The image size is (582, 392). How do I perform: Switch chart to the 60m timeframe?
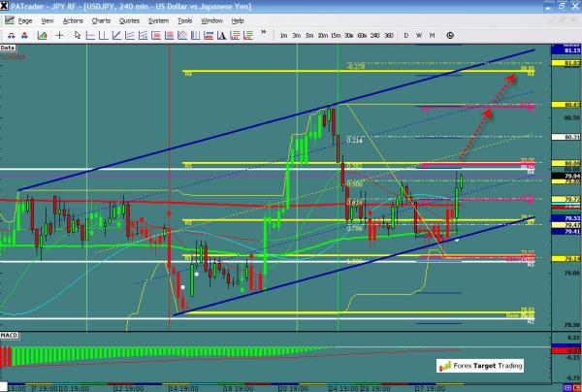pos(362,34)
